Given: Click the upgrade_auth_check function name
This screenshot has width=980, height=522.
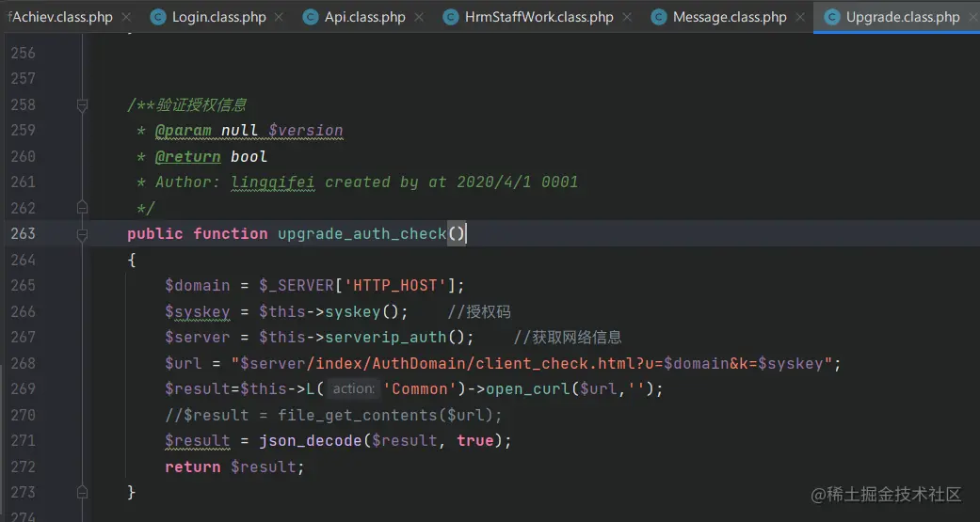Looking at the screenshot, I should [361, 233].
